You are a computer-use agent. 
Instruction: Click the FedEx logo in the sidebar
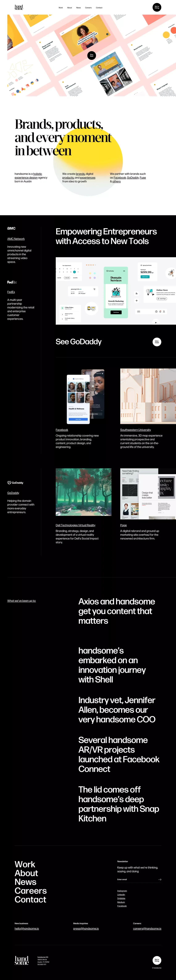pyautogui.click(x=12, y=282)
